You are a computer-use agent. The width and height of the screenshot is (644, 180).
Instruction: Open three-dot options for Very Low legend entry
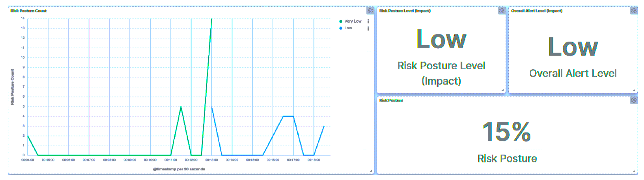tap(368, 21)
